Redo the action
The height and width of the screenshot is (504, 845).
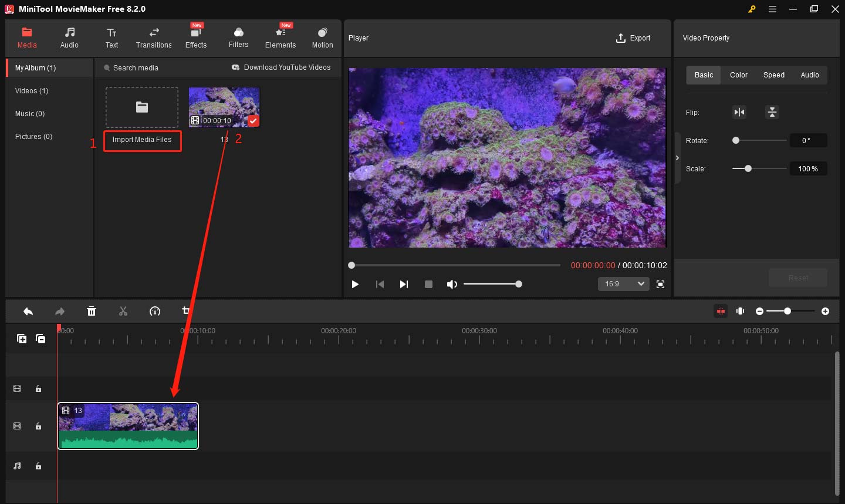[60, 312]
